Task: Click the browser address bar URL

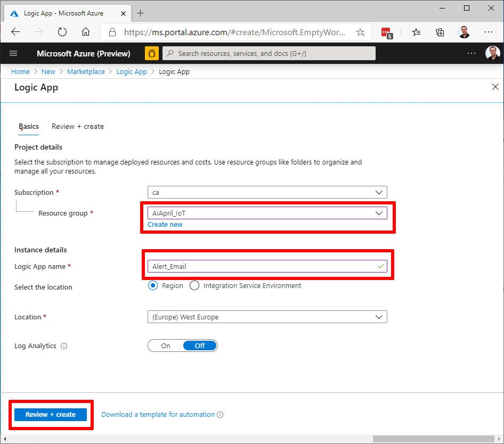Action: [234, 32]
